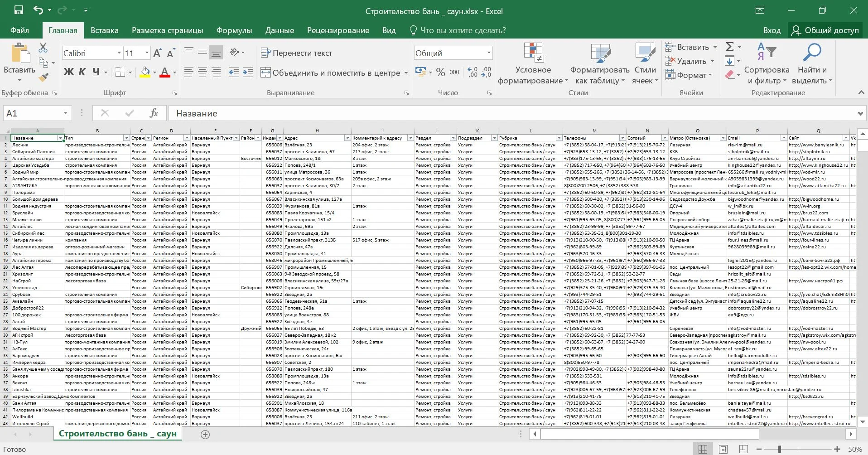This screenshot has height=455, width=868.
Task: Center text horizontally in cell
Action: pos(203,72)
